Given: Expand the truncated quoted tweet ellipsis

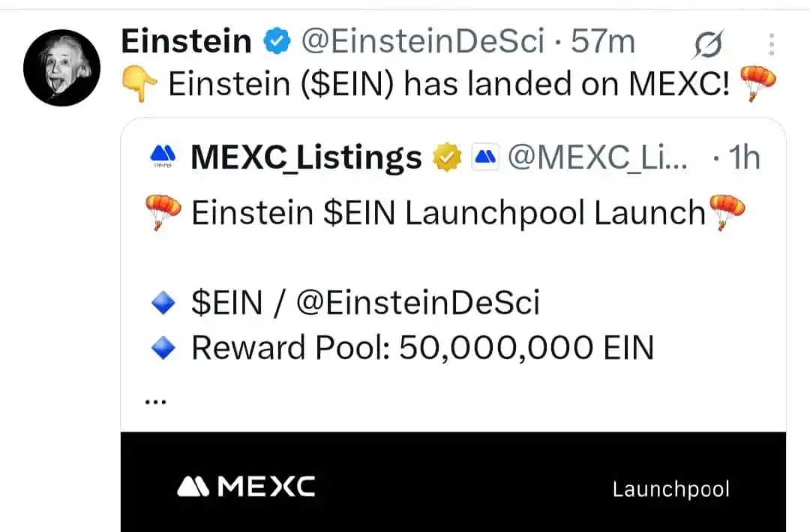Looking at the screenshot, I should point(155,402).
